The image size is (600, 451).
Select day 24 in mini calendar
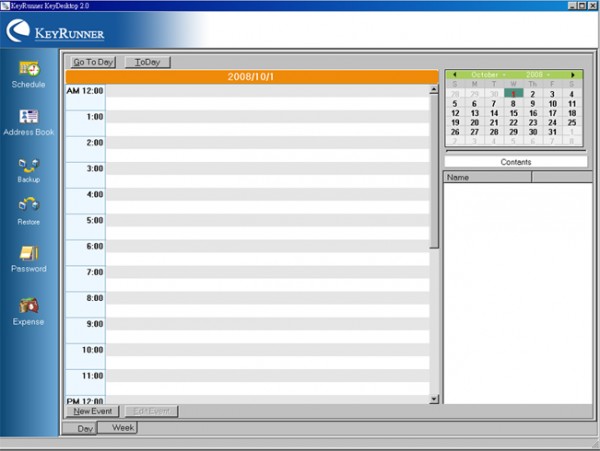[553, 122]
